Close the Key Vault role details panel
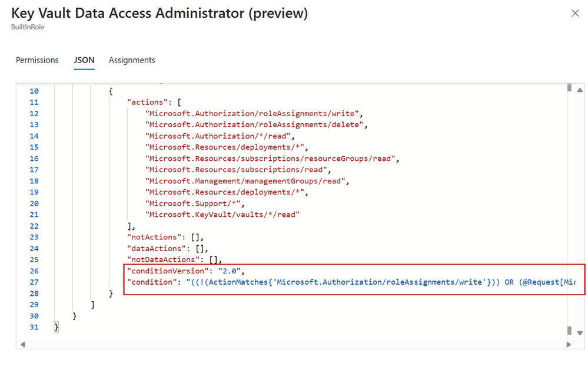 click(575, 14)
